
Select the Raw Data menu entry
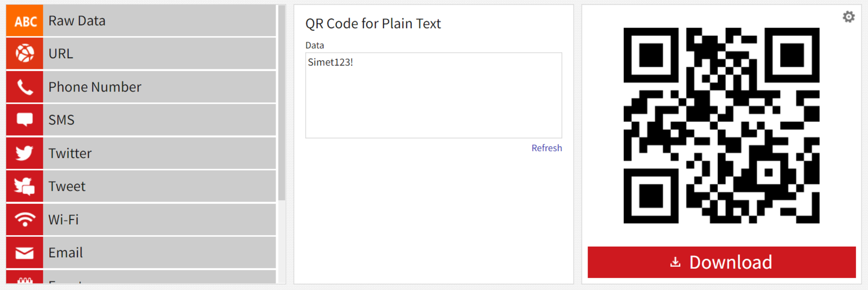coord(77,21)
